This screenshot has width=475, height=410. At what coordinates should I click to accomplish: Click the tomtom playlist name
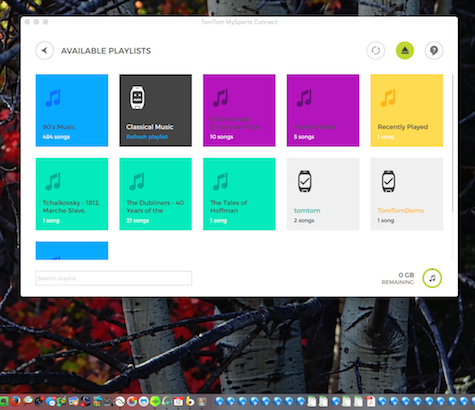(x=307, y=210)
